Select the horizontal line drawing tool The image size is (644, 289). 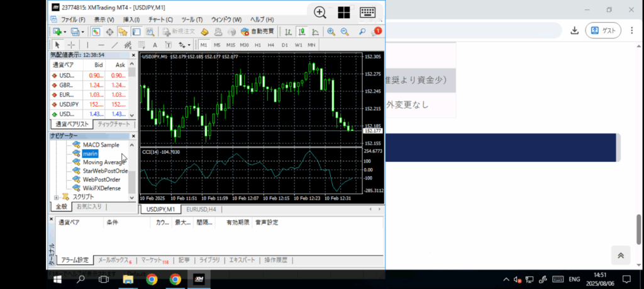pos(100,45)
